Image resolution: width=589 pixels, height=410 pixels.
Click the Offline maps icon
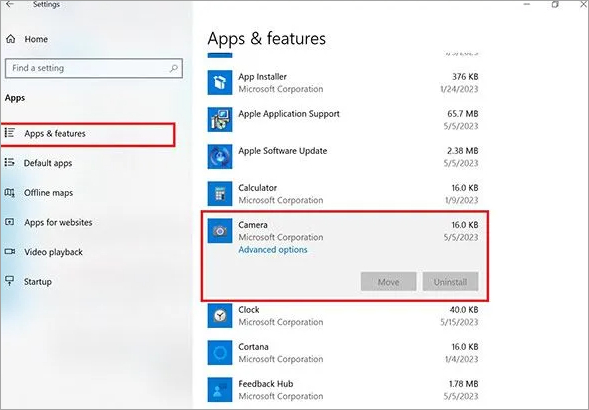point(9,192)
